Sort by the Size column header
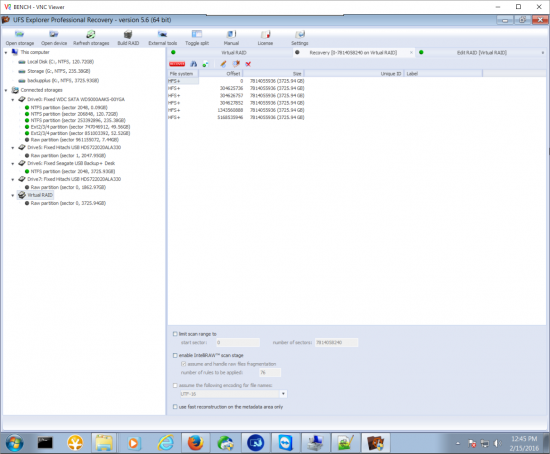 [x=273, y=73]
